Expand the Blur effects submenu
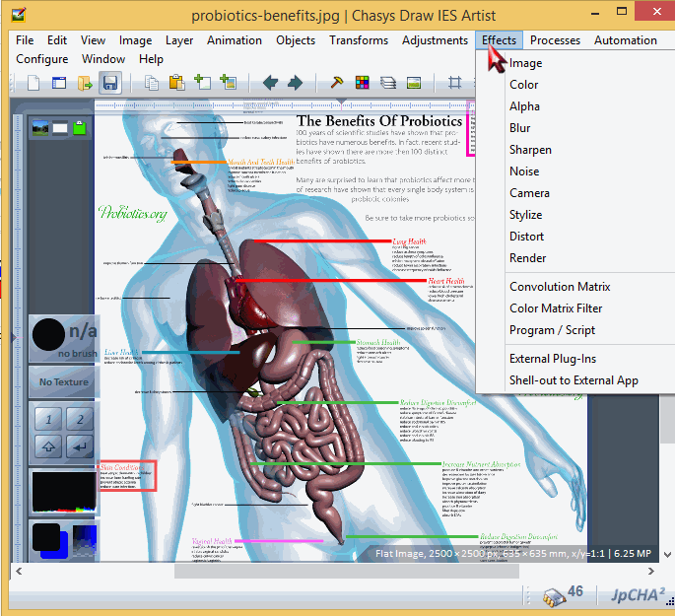The width and height of the screenshot is (675, 616). 520,128
